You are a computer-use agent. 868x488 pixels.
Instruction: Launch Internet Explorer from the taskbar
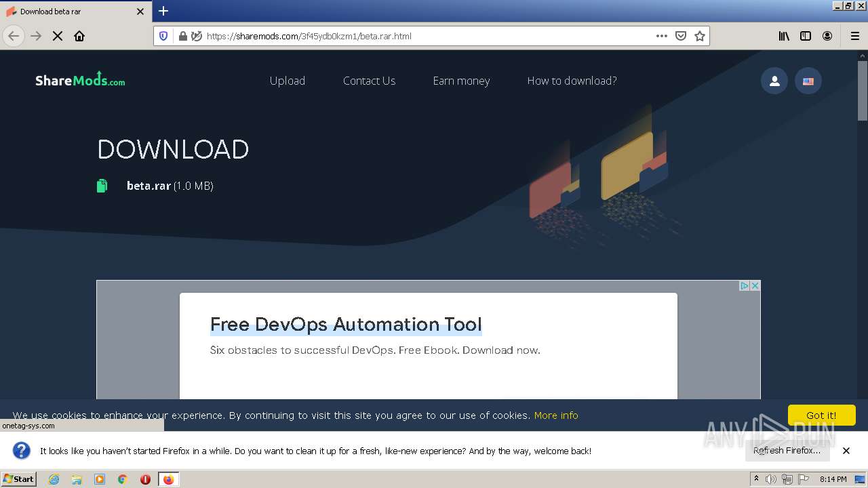(54, 479)
